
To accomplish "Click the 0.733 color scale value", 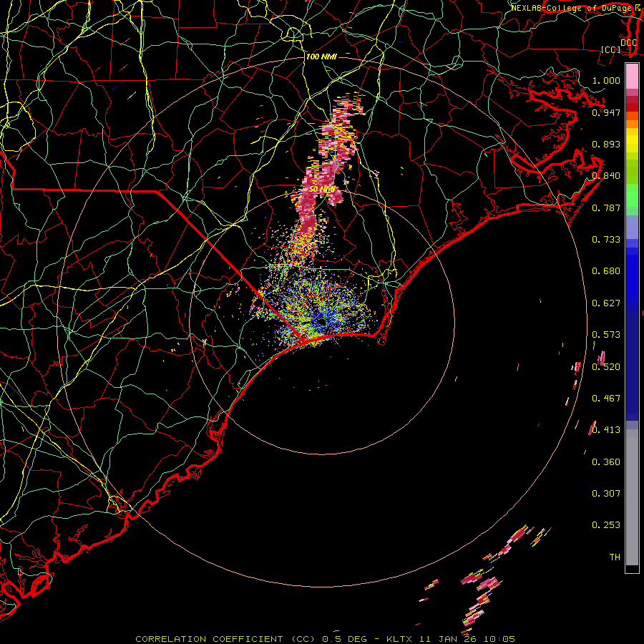I will tap(606, 240).
